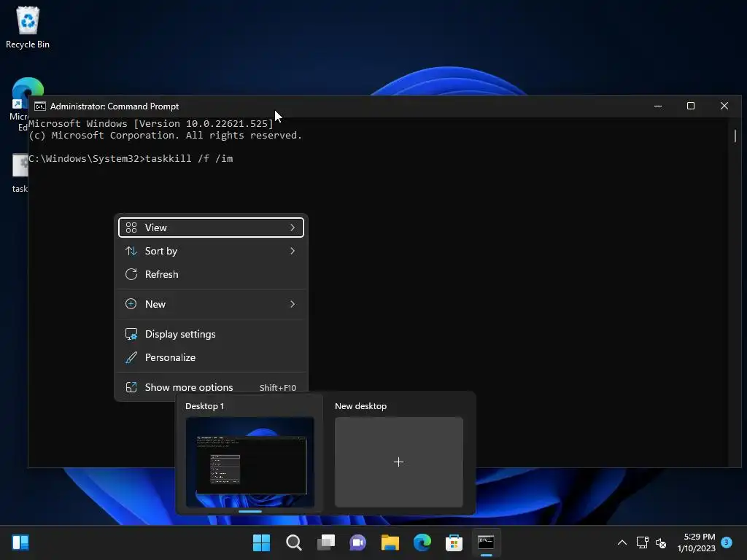Open File Explorer from taskbar

[390, 542]
